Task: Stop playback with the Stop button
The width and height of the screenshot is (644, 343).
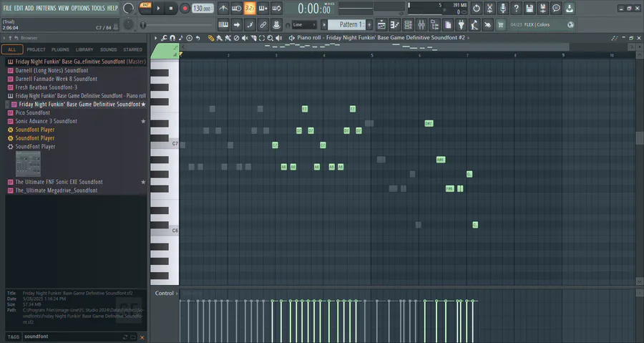Action: coord(171,8)
